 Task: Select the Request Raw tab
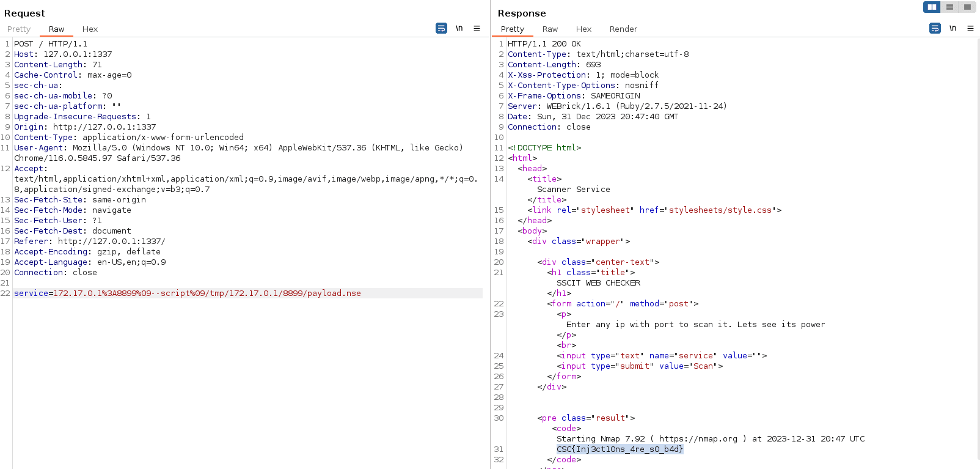pyautogui.click(x=56, y=29)
